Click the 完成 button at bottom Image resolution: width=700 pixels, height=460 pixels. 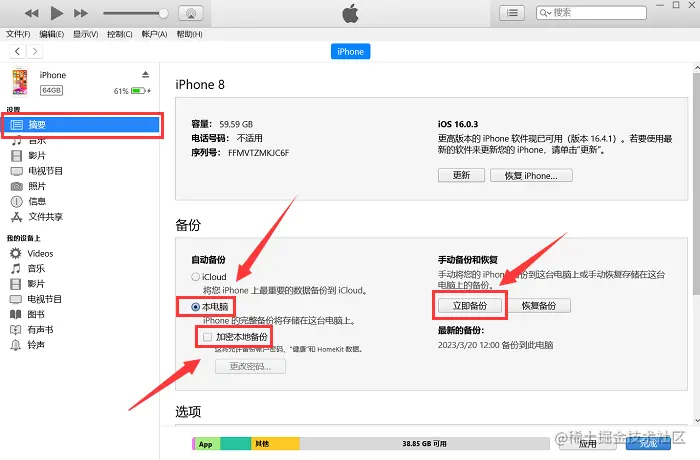point(648,443)
